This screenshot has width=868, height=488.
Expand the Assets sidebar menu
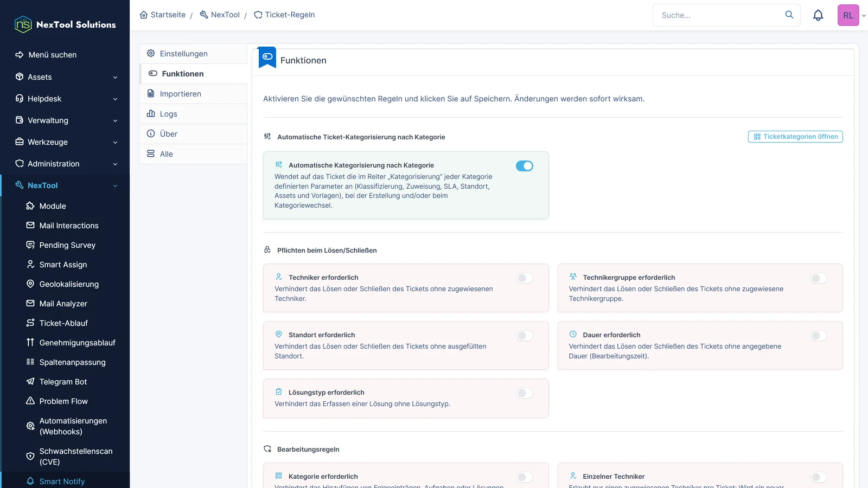[65, 77]
